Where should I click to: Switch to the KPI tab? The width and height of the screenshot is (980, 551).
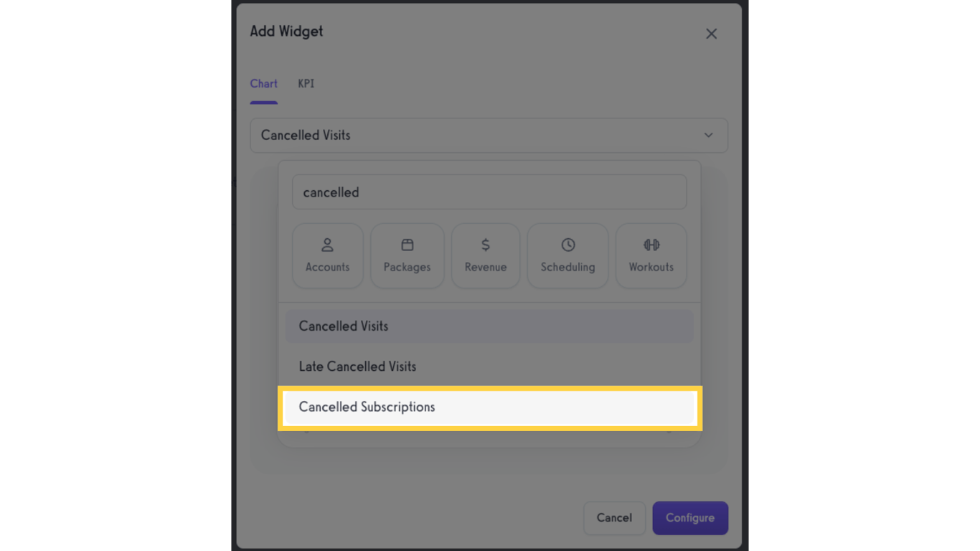coord(306,83)
